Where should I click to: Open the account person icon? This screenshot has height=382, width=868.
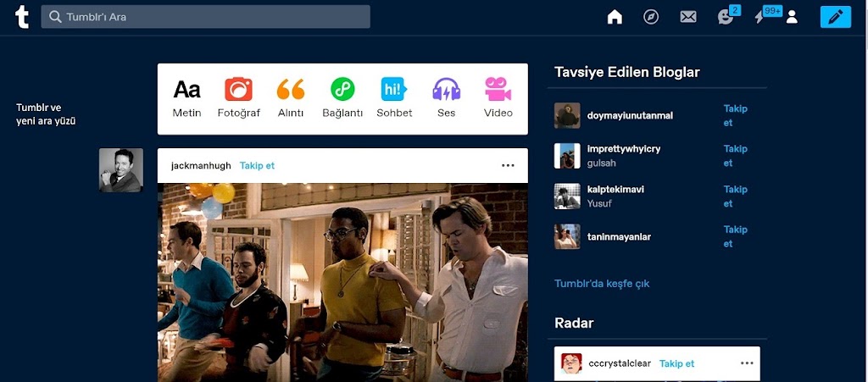(793, 17)
